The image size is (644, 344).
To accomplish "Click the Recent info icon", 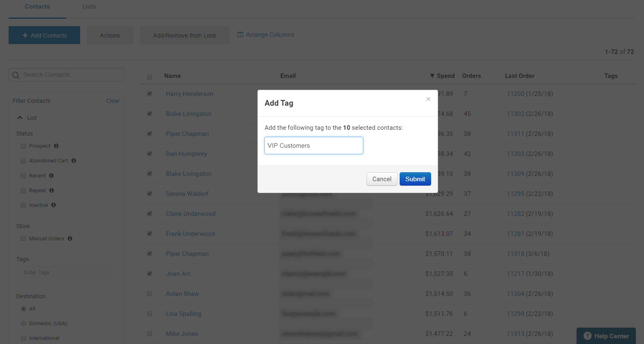I will 51,175.
